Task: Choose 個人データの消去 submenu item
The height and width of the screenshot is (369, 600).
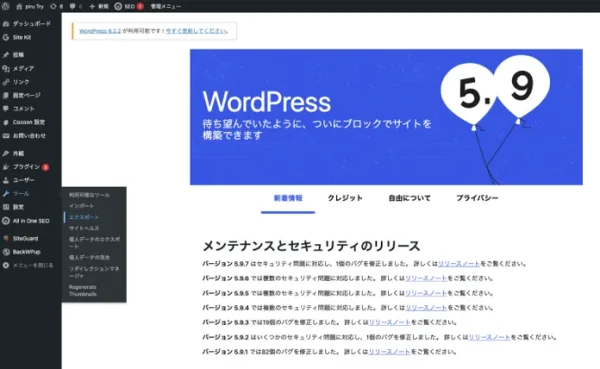Action: 89,258
